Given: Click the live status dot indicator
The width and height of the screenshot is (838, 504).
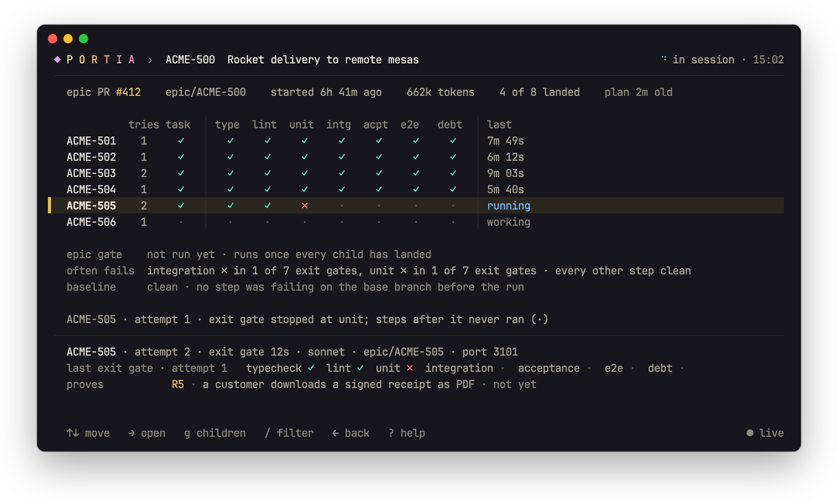Looking at the screenshot, I should pos(750,433).
